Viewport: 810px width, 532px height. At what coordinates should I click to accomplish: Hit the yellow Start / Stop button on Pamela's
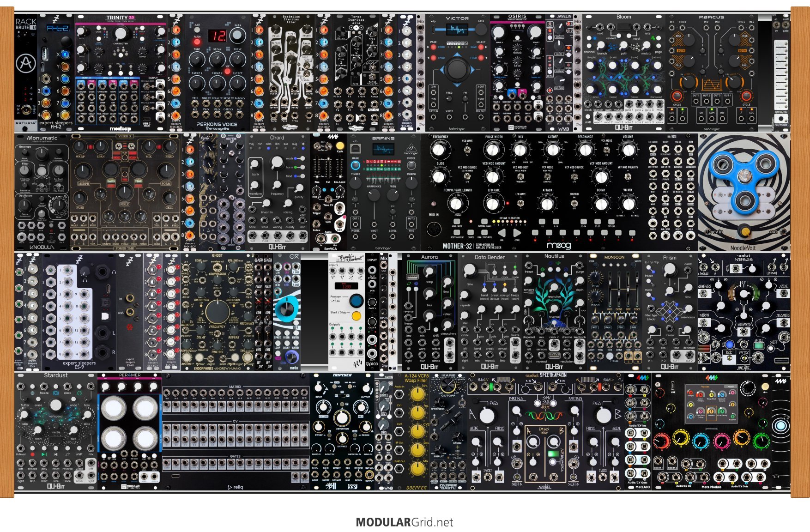[x=356, y=316]
